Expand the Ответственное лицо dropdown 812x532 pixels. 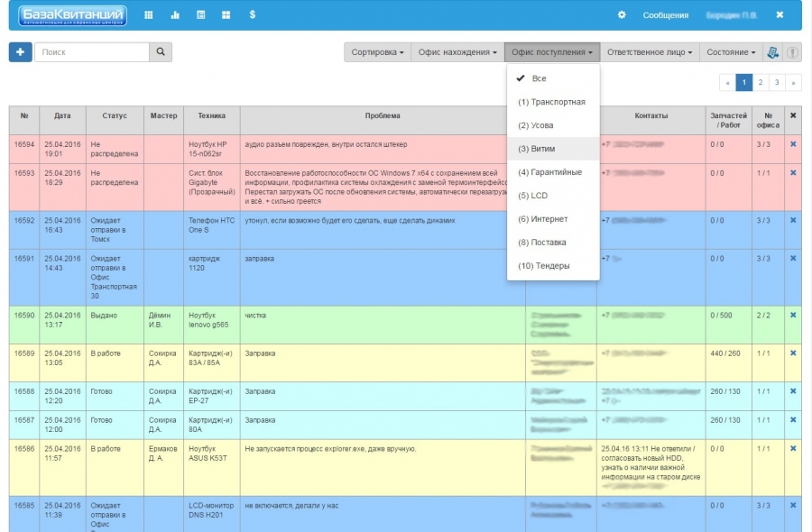pos(650,52)
